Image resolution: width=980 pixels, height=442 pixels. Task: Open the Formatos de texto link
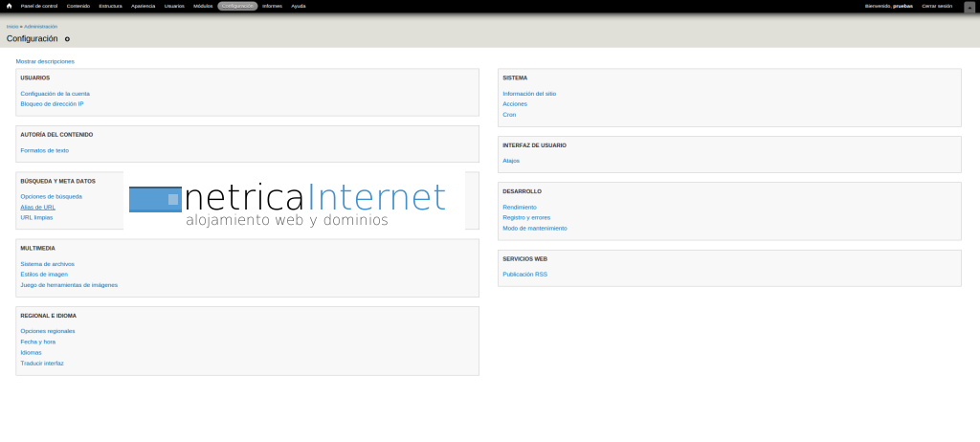(44, 150)
